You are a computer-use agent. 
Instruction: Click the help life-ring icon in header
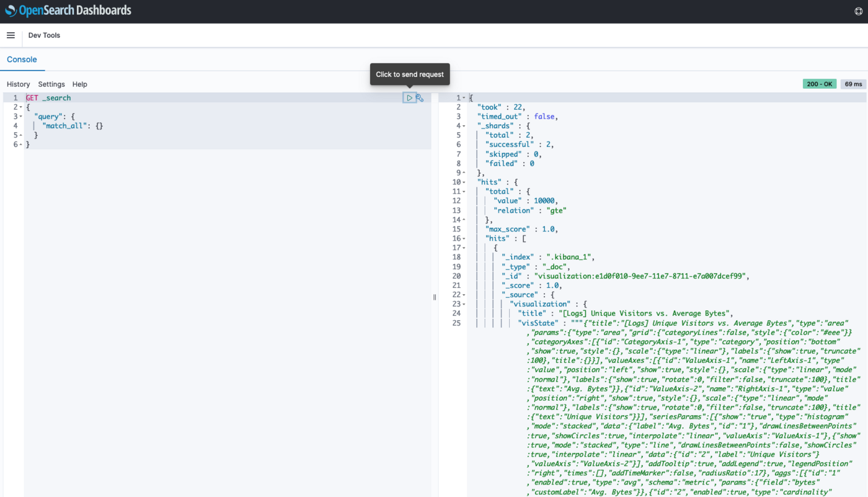[x=859, y=11]
